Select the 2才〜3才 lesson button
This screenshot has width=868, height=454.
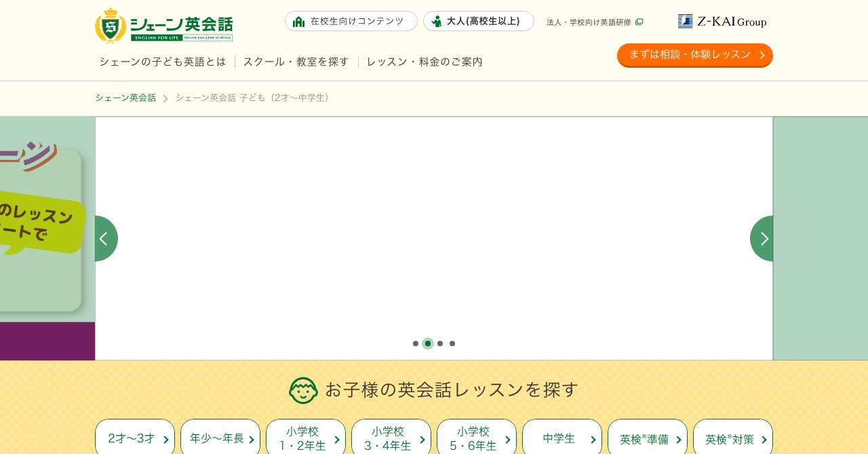(x=135, y=437)
